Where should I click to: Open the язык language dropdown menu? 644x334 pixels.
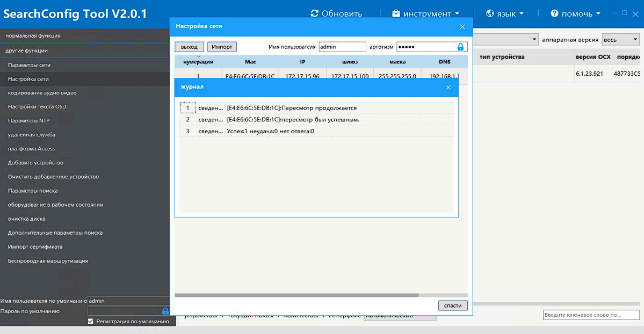(505, 13)
